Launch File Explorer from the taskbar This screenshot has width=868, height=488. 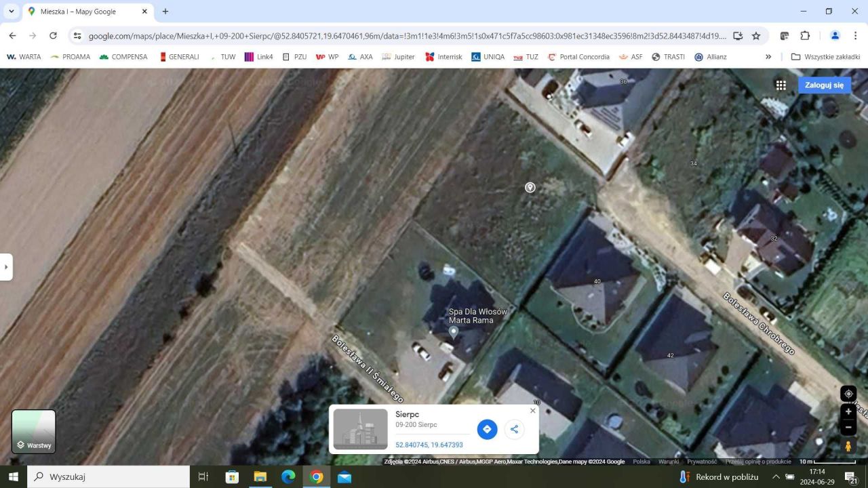260,476
